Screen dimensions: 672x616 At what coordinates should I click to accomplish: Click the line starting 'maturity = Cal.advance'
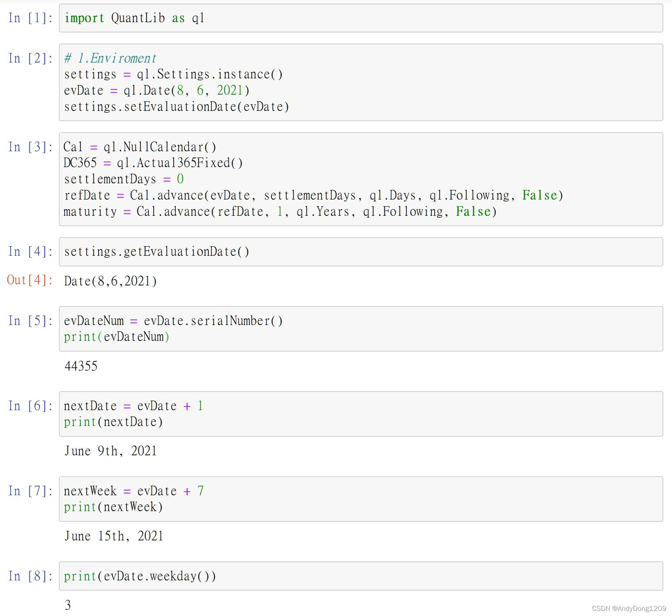[x=280, y=212]
